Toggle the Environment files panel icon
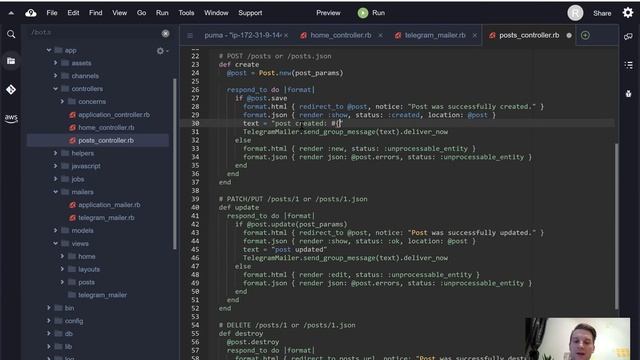This screenshot has height=360, width=640. tap(11, 61)
